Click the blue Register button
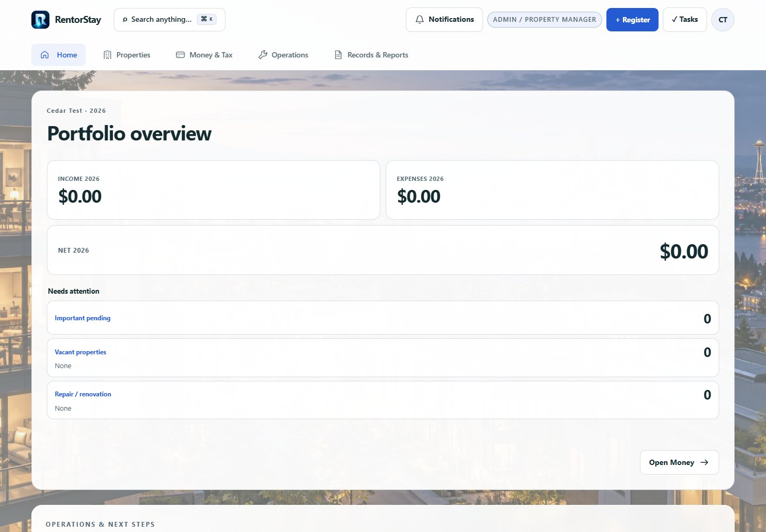This screenshot has height=532, width=766. click(632, 20)
